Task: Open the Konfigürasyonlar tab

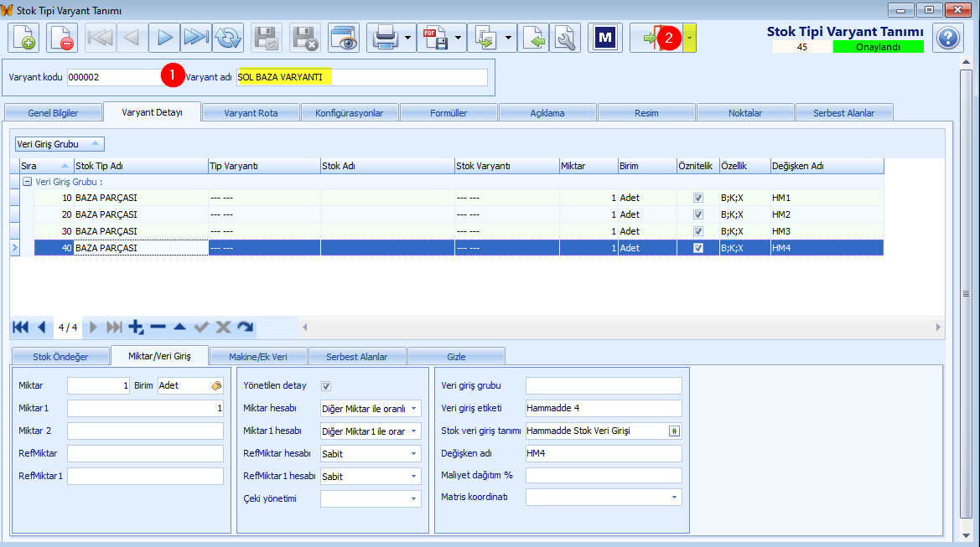Action: point(350,113)
